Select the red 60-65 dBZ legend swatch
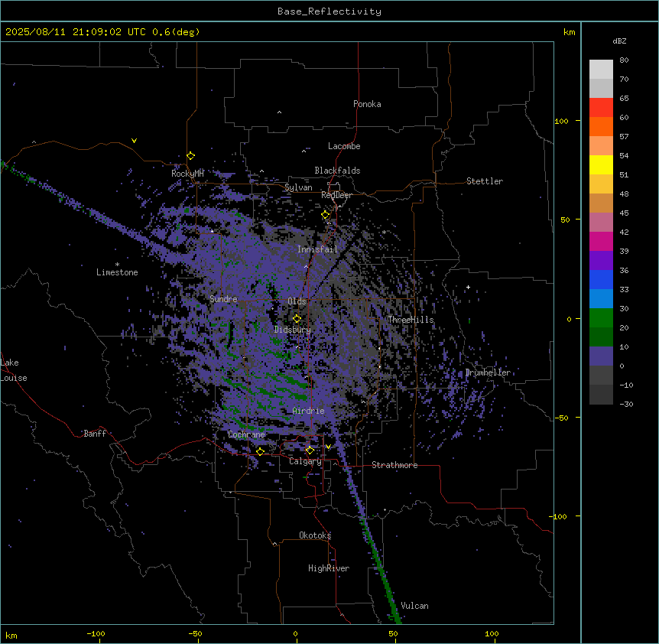The height and width of the screenshot is (644, 659). click(x=601, y=108)
